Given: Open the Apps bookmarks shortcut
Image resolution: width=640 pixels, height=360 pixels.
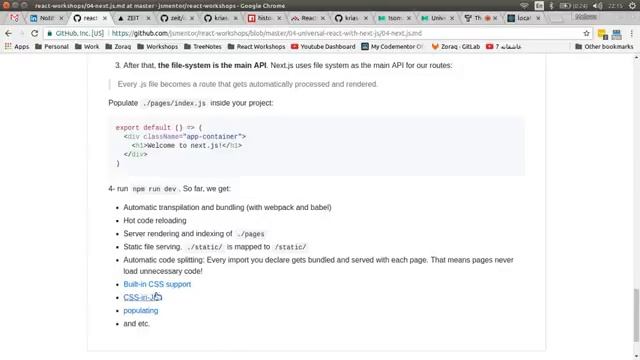Looking at the screenshot, I should pyautogui.click(x=17, y=47).
